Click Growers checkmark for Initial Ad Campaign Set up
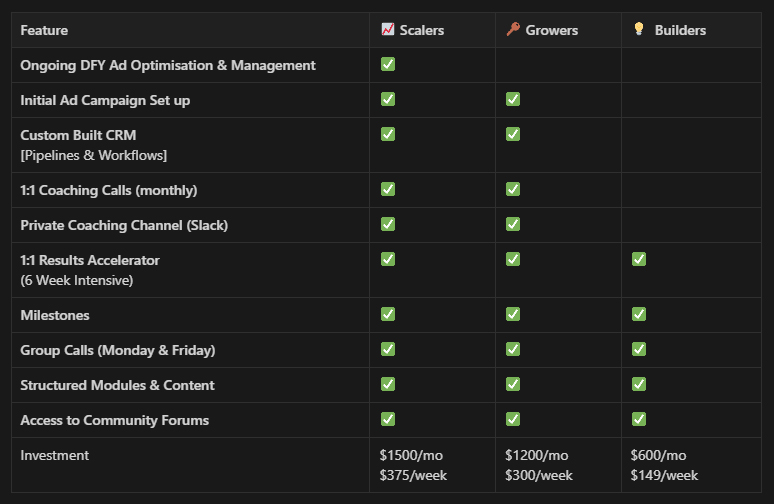Image resolution: width=774 pixels, height=504 pixels. pyautogui.click(x=513, y=99)
